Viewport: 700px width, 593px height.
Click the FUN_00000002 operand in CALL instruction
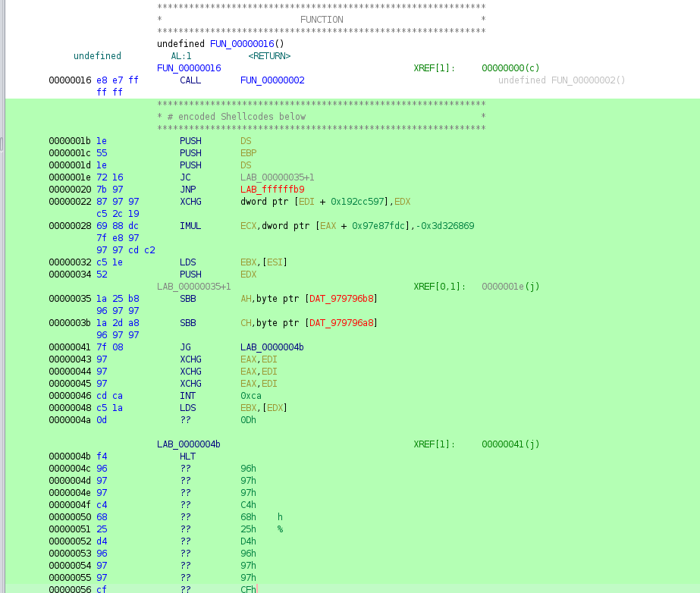(272, 80)
